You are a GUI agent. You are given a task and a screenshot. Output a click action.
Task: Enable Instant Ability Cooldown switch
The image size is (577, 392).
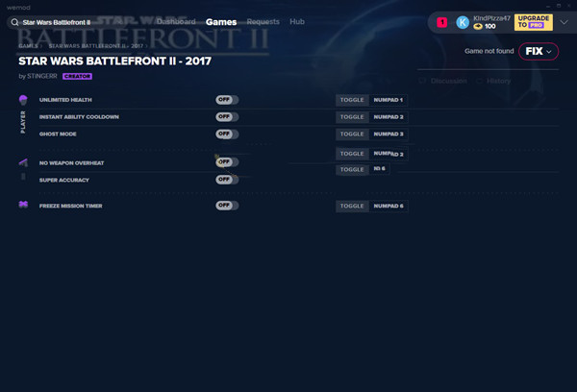click(227, 117)
